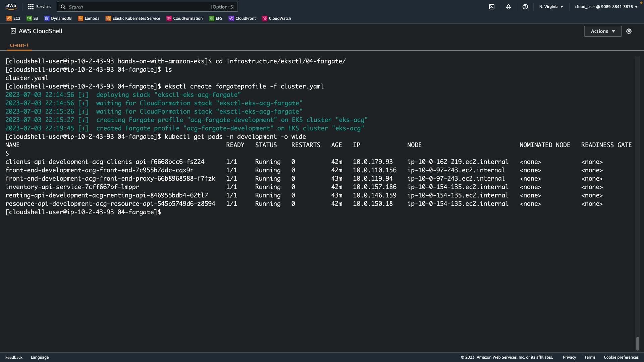Screen dimensions: 644x362
Task: Click the CloudShell icon in top navigation
Action: [492, 7]
